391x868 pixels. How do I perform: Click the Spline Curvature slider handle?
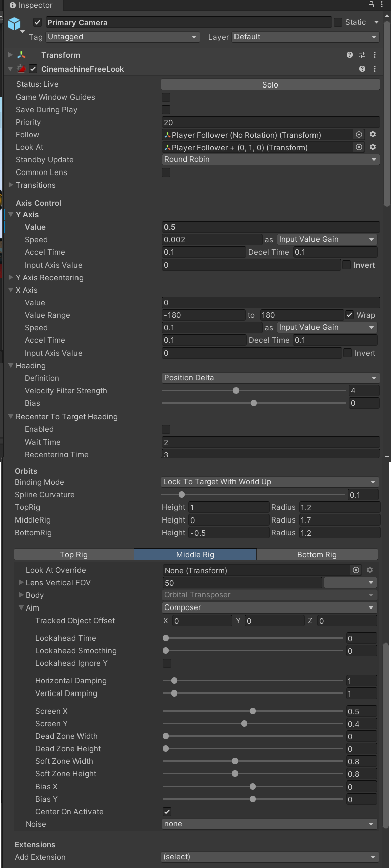pos(182,495)
